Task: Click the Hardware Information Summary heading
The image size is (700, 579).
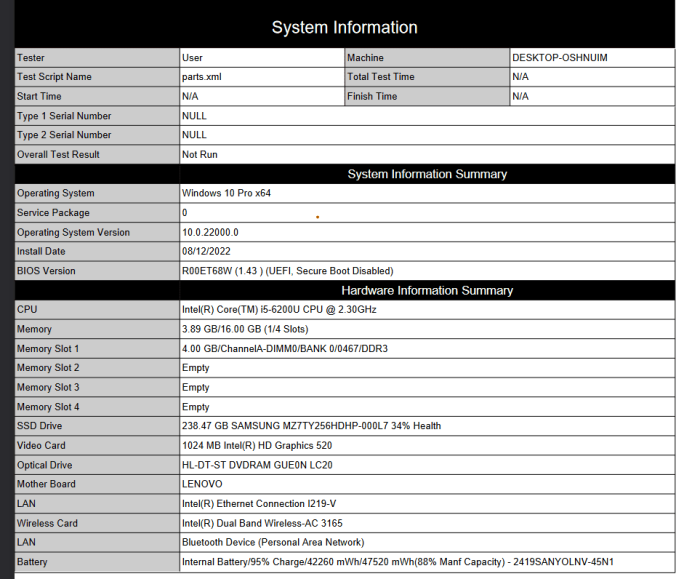Action: pyautogui.click(x=427, y=291)
